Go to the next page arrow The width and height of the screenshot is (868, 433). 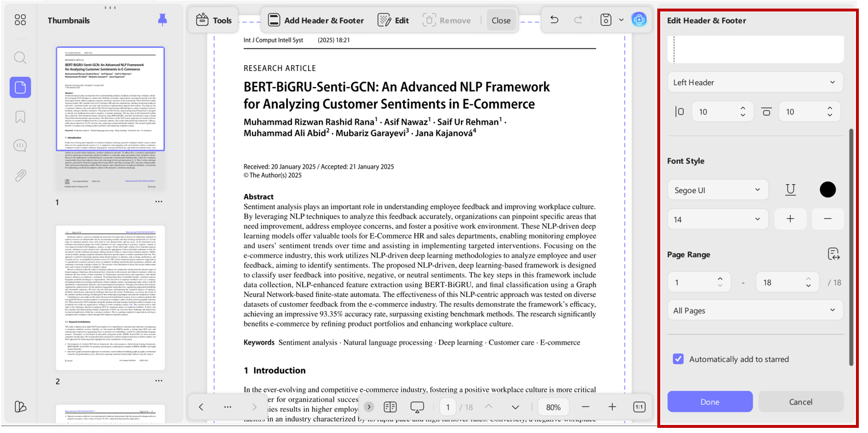coord(515,407)
